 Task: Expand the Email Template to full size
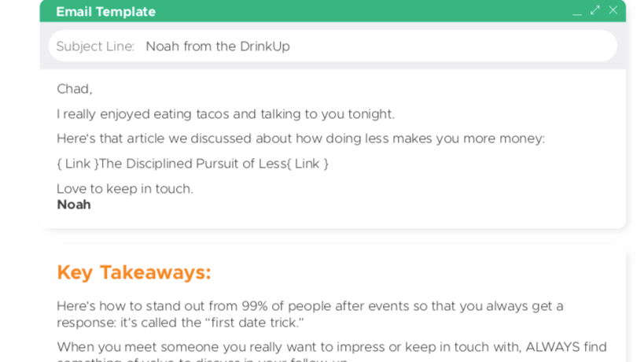point(595,10)
